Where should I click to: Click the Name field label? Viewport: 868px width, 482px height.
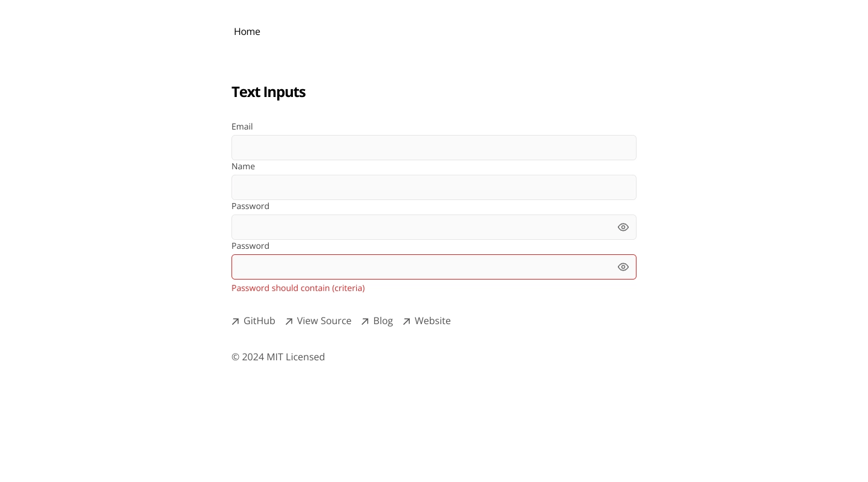243,166
